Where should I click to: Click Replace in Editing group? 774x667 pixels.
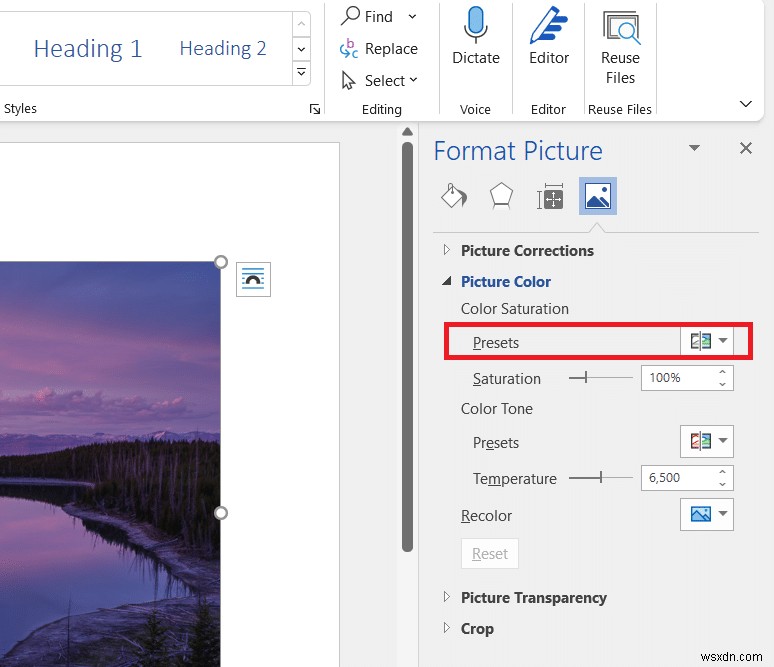[379, 48]
